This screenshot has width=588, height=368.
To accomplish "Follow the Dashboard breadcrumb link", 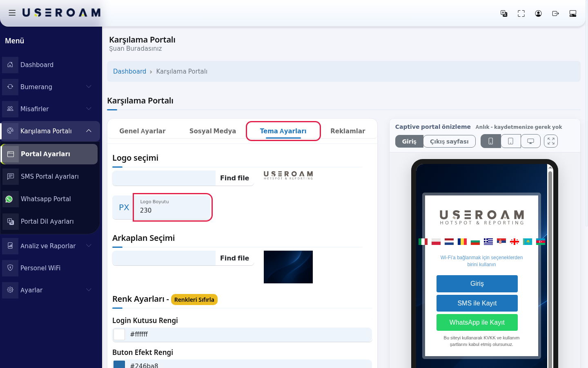I will point(129,71).
